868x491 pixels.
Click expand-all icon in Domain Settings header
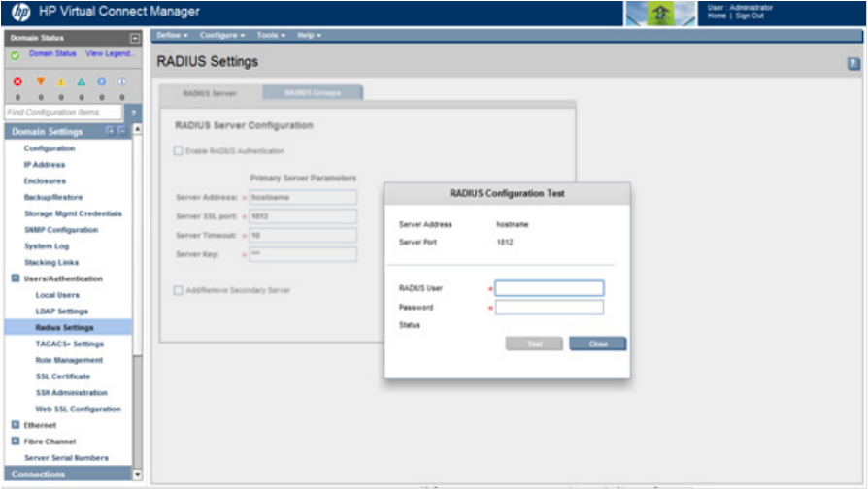pos(110,131)
